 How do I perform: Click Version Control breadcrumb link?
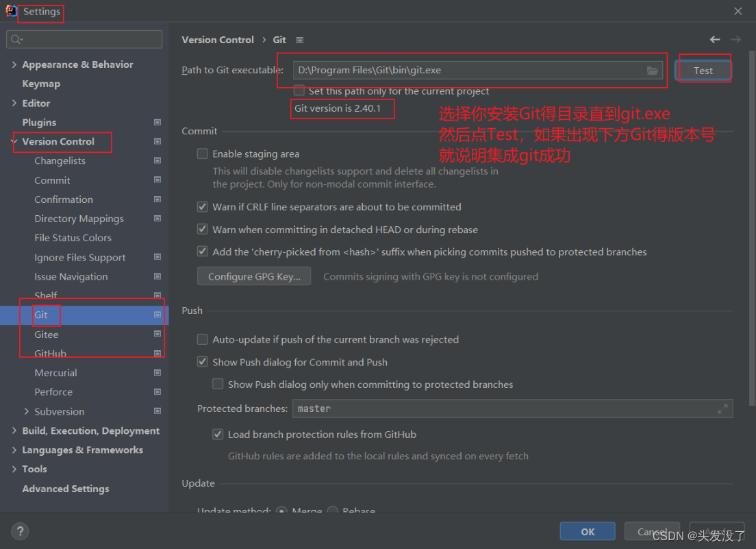pos(218,40)
